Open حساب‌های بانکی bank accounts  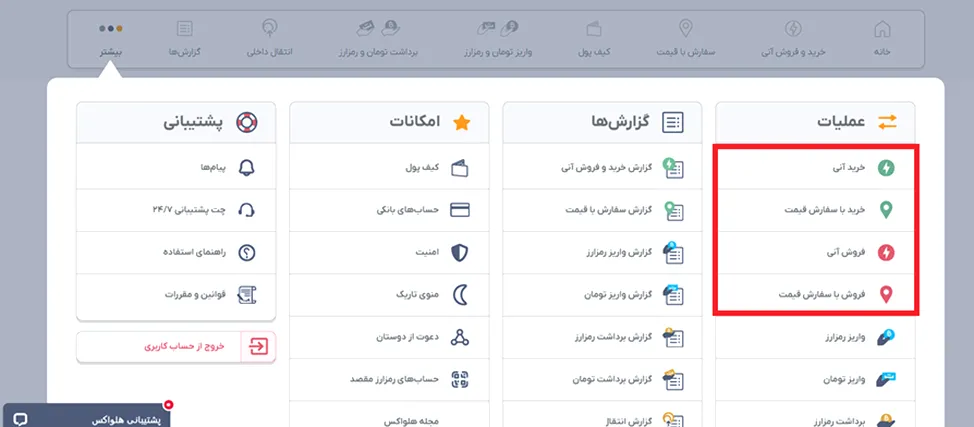click(x=389, y=210)
